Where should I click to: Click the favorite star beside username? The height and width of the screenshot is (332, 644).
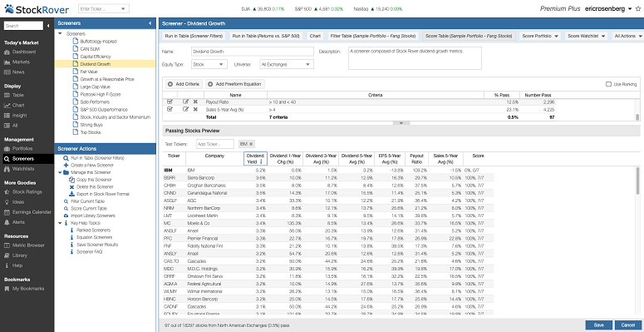[x=637, y=8]
